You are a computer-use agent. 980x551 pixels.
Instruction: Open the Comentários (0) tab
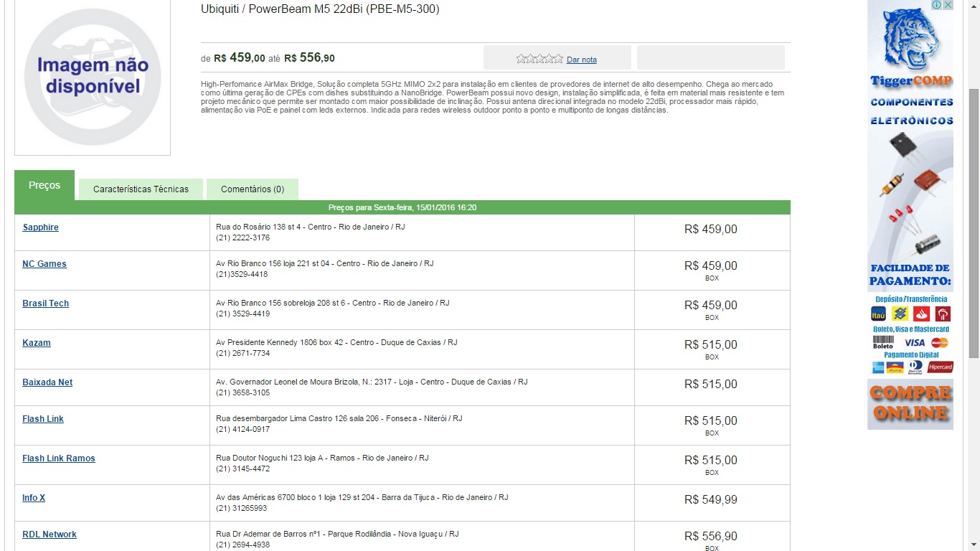tap(253, 189)
